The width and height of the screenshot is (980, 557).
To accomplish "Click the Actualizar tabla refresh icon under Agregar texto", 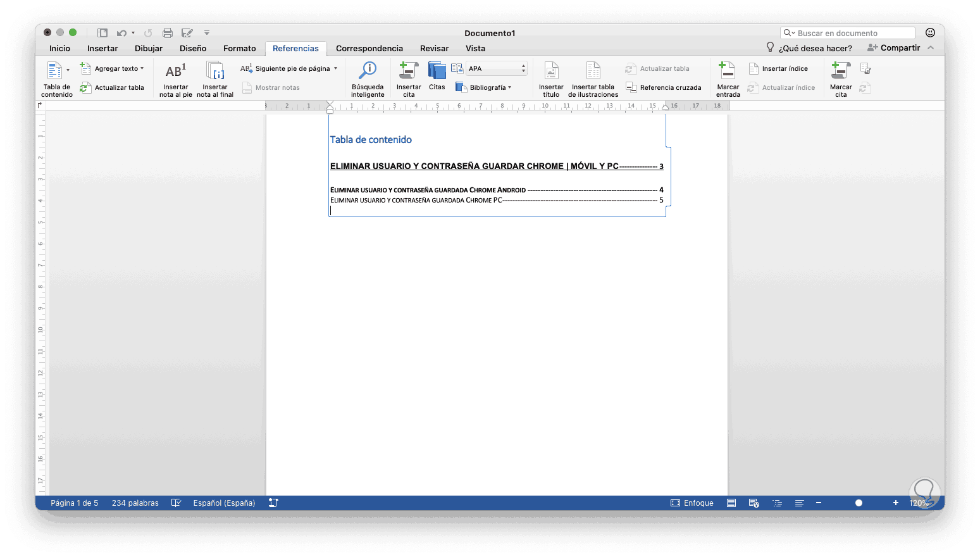I will click(x=85, y=88).
